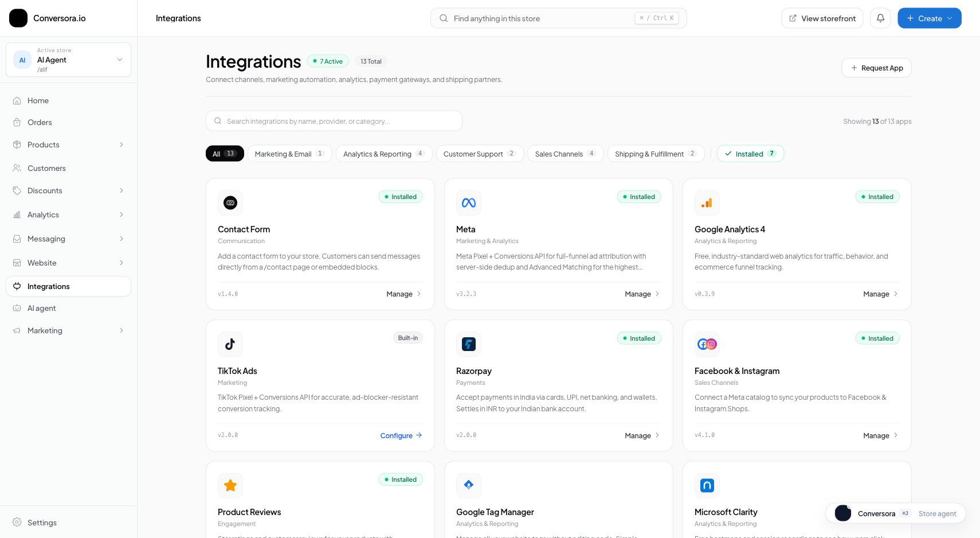Screen dimensions: 980x538
Task: Click the Contact Form app icon
Action: pos(230,202)
